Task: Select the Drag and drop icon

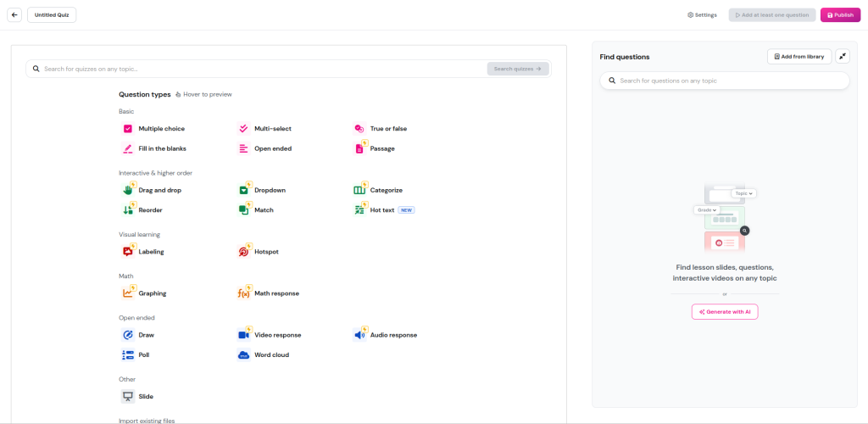Action: click(x=127, y=190)
